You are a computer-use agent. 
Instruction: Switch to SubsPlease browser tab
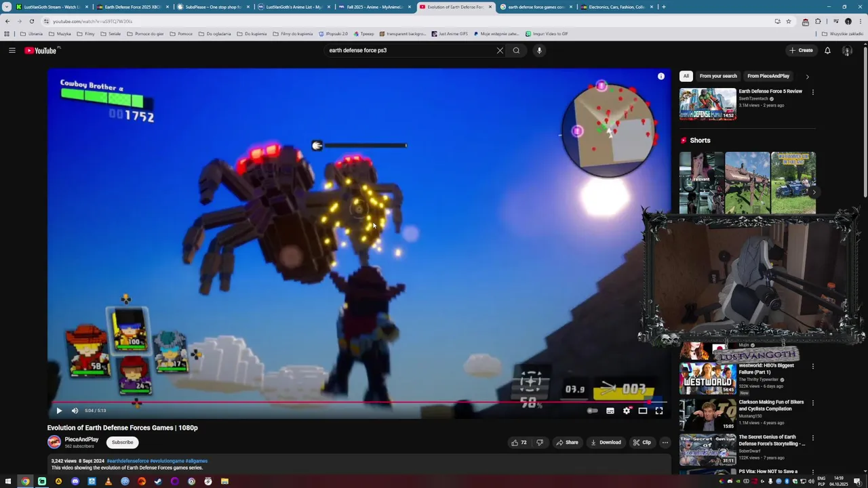(x=214, y=7)
